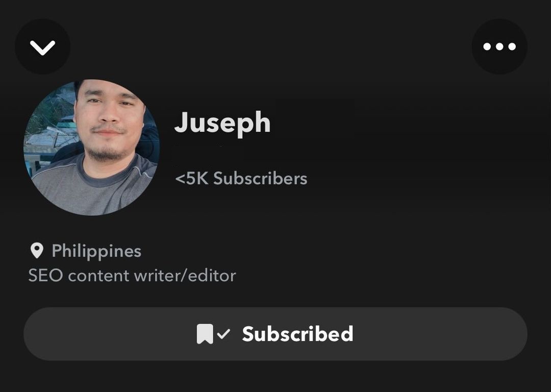Click the checkmark next to Subscribed
The width and height of the screenshot is (551, 392).
[223, 333]
